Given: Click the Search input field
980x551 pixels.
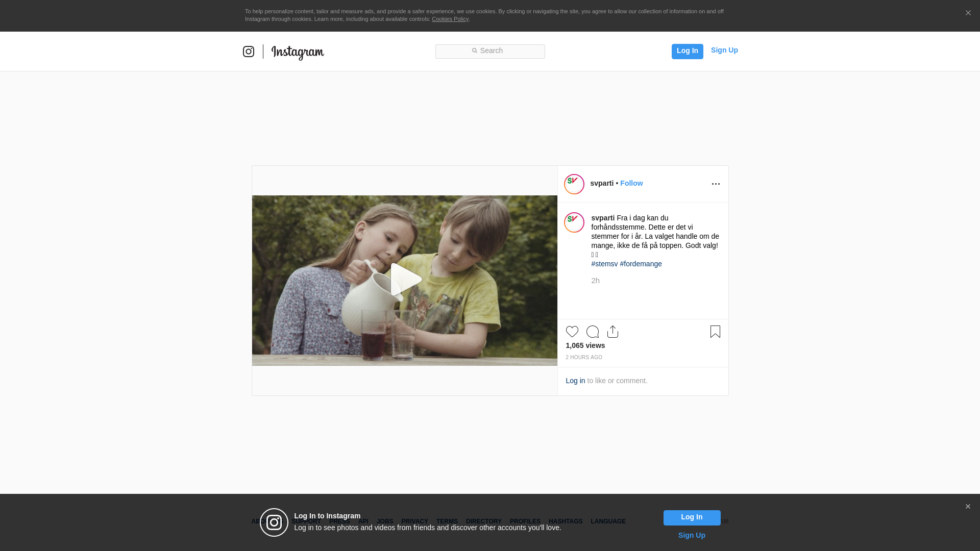Looking at the screenshot, I should (x=490, y=51).
